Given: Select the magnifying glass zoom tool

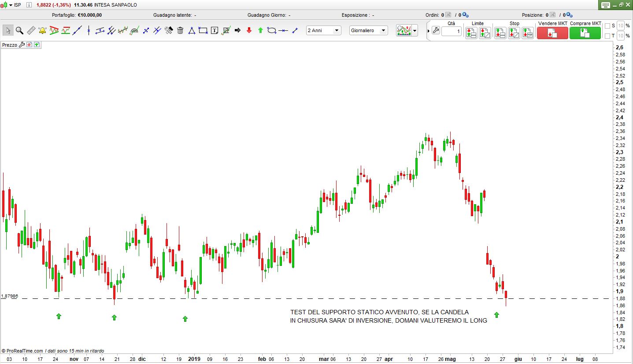Looking at the screenshot, I should click(x=19, y=30).
